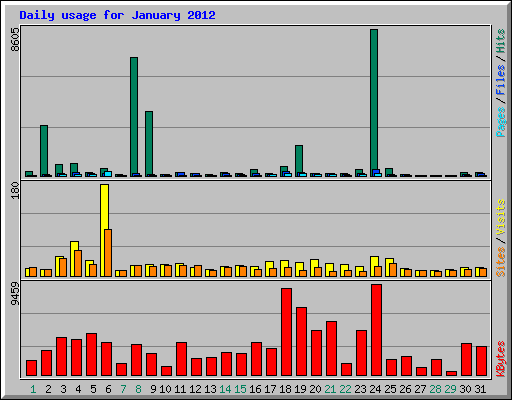The width and height of the screenshot is (512, 400).
Task: Select the green Hits bar for day 9
Action: pyautogui.click(x=149, y=143)
